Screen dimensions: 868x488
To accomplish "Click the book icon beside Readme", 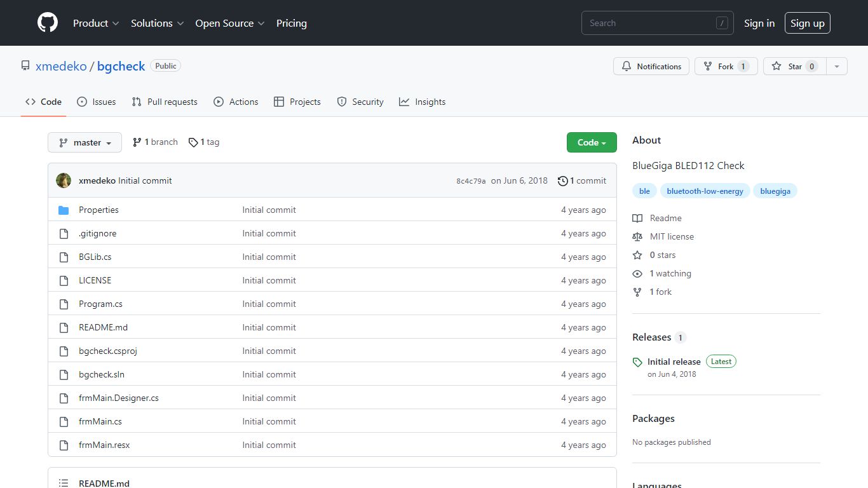I will 637,218.
